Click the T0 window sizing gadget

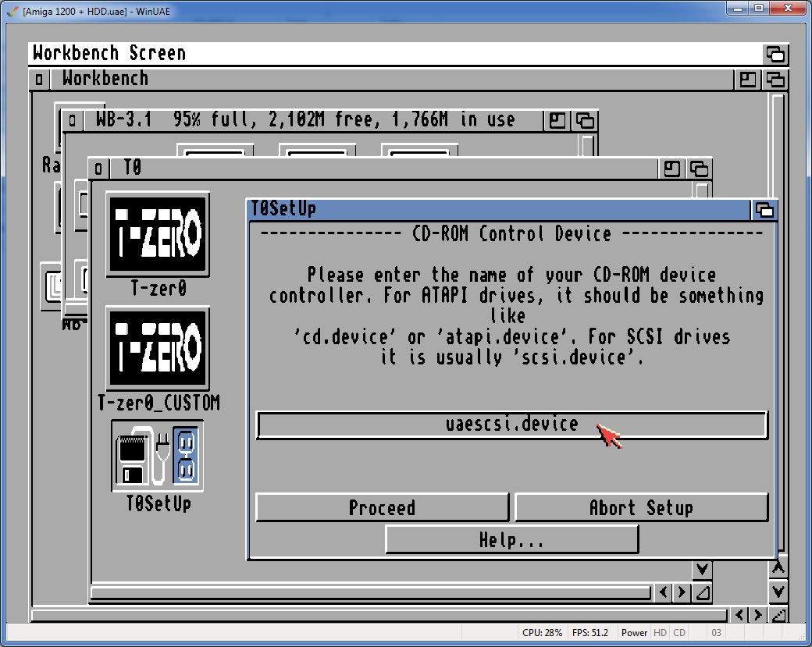point(702,592)
